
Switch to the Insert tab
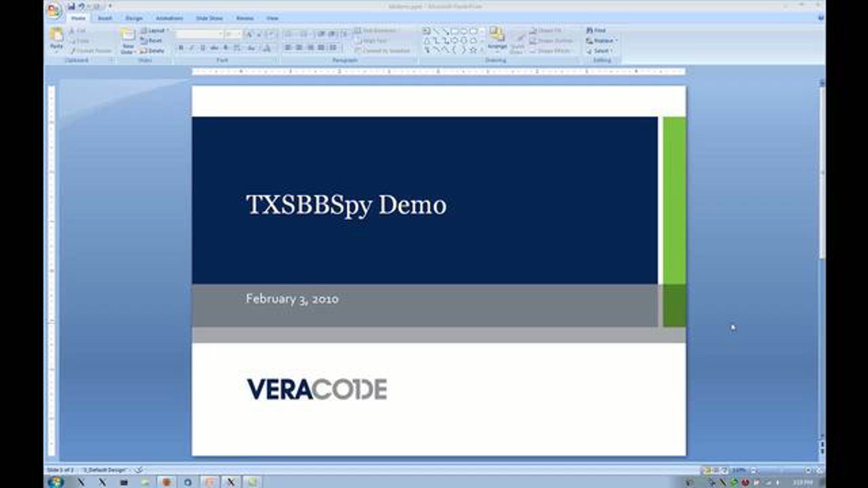105,18
